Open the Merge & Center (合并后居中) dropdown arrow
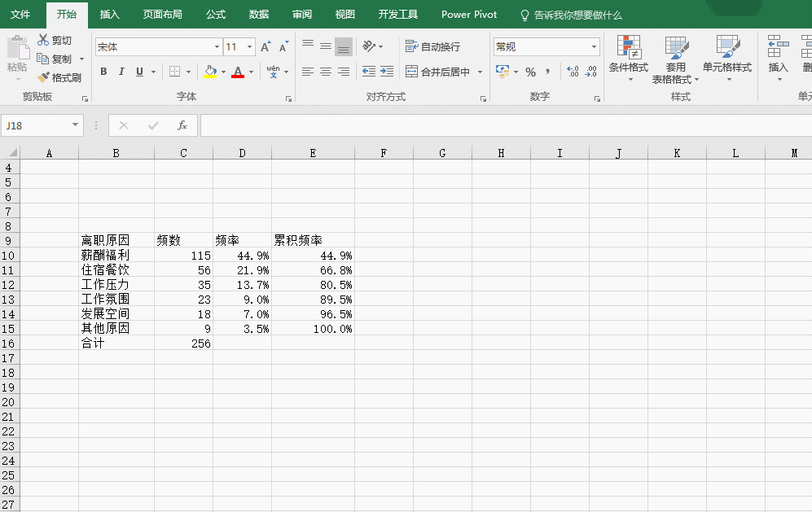This screenshot has width=812, height=512. [x=480, y=72]
